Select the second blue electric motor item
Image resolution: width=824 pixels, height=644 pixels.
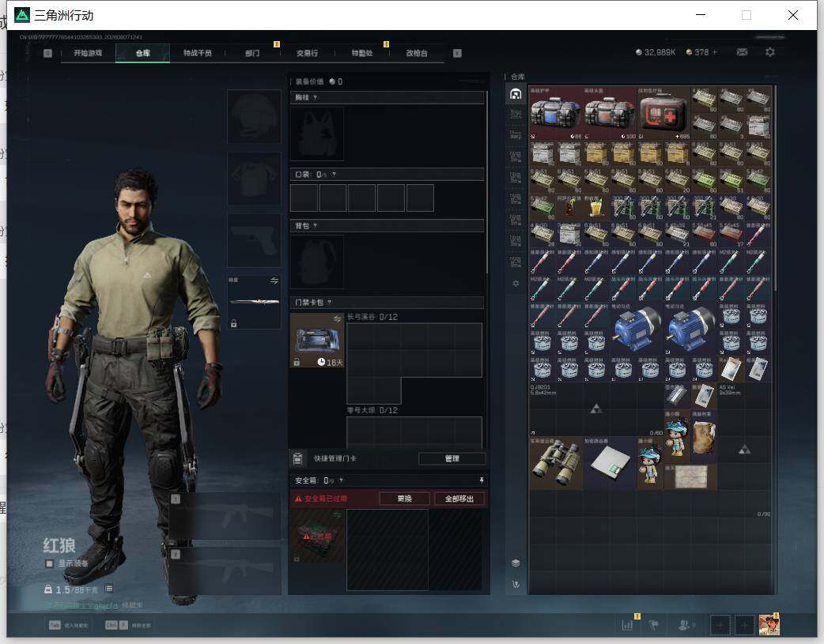(690, 328)
